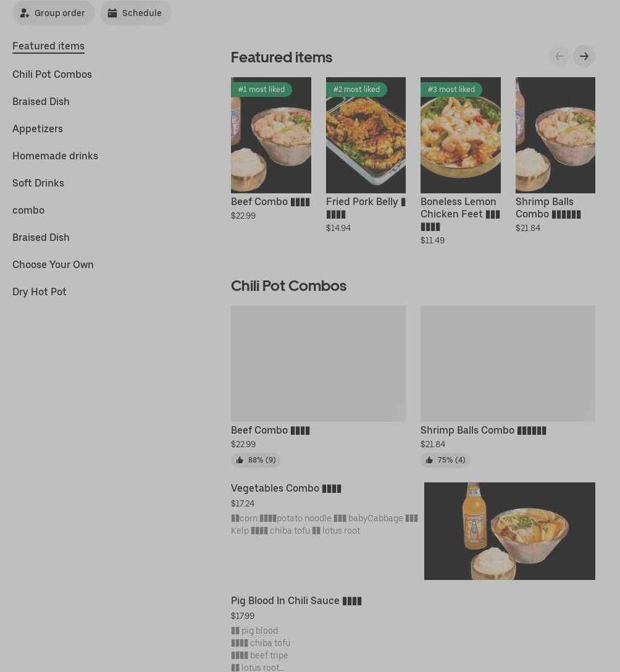620x672 pixels.
Task: Select Soft Drinks category
Action: point(38,183)
